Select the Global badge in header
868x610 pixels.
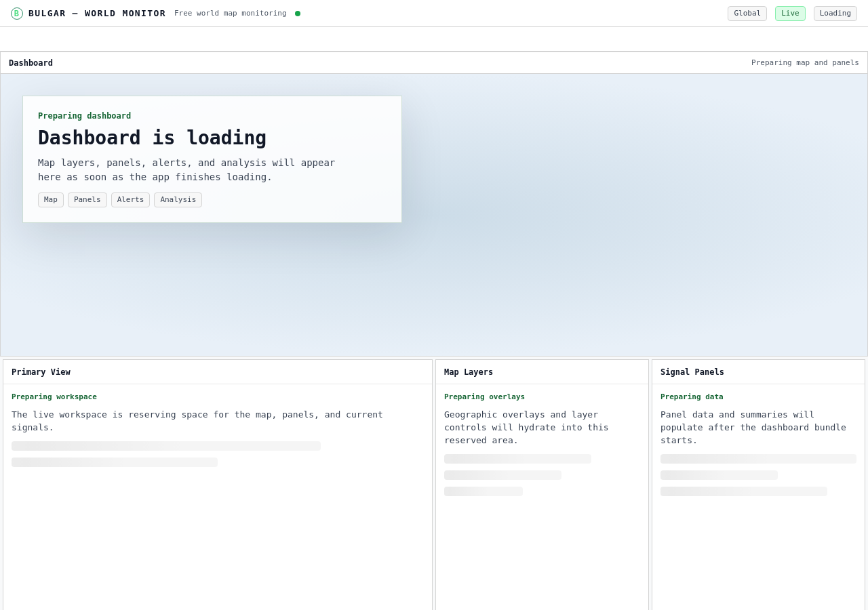[747, 14]
